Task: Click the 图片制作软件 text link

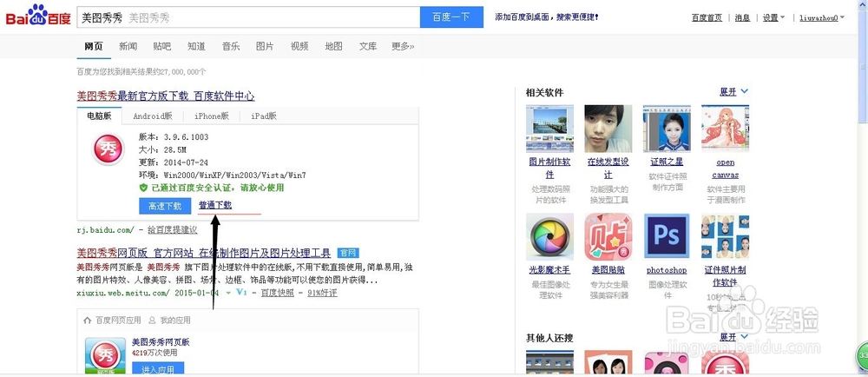Action: [x=549, y=168]
